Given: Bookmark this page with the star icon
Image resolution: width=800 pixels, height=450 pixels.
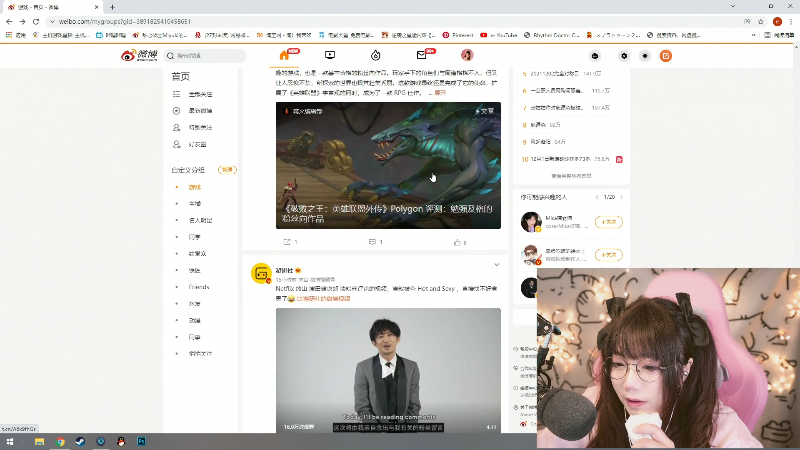Looking at the screenshot, I should click(761, 21).
